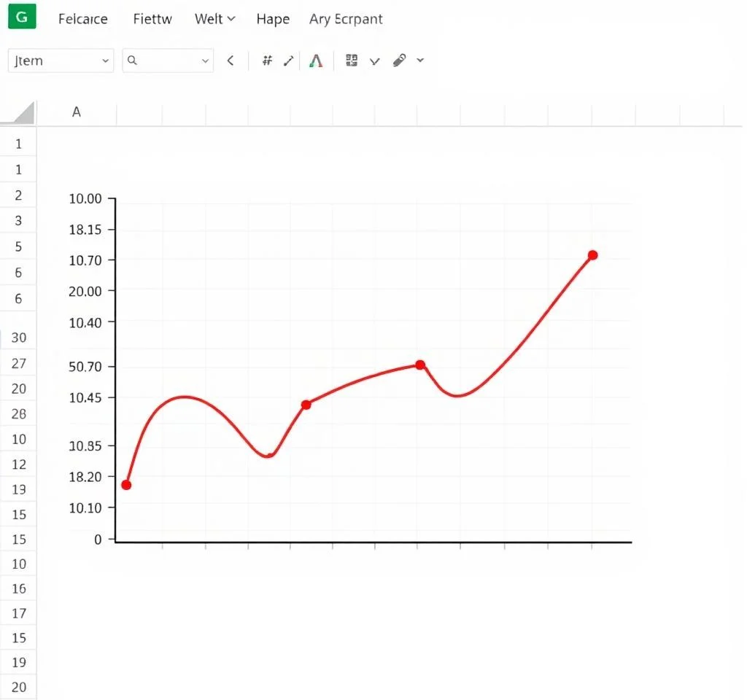Click the select-all corner triangle
Viewport: 747px width, 700px height.
[20, 112]
